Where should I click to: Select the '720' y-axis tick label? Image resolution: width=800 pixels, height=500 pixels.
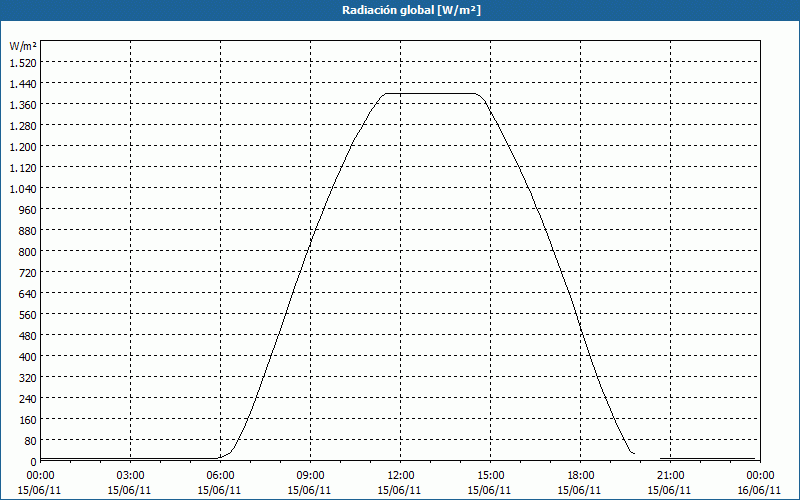point(28,273)
